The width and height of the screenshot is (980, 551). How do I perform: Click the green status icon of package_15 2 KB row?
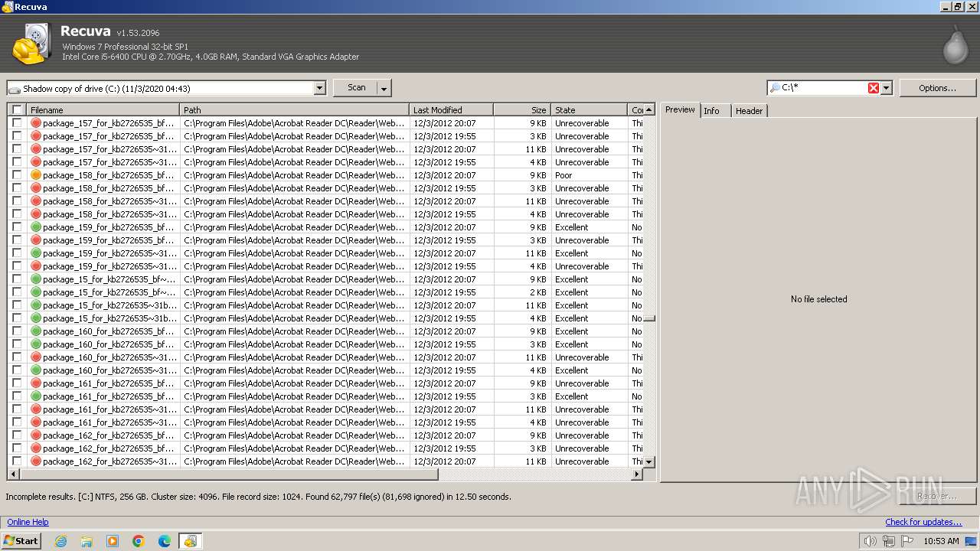coord(35,292)
